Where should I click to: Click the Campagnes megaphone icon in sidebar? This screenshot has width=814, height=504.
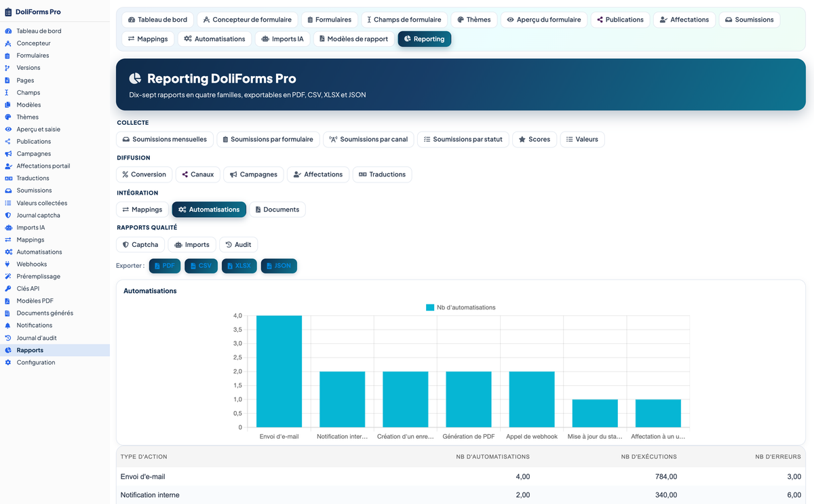[8, 154]
